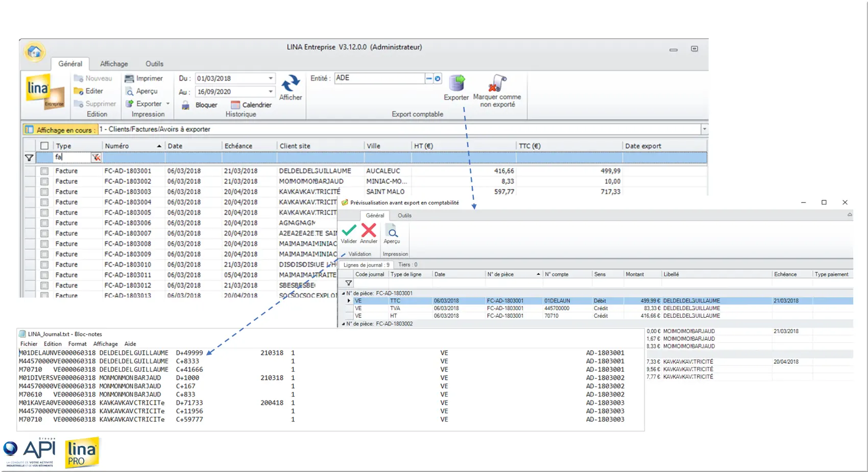868x472 pixels.
Task: Check the box for FC-AD-1803010
Action: tap(44, 265)
